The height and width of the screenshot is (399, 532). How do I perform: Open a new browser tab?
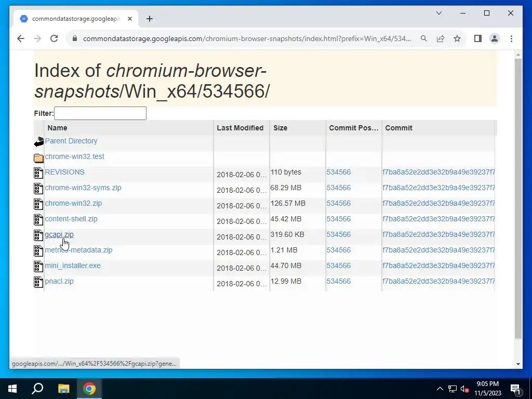pyautogui.click(x=150, y=19)
